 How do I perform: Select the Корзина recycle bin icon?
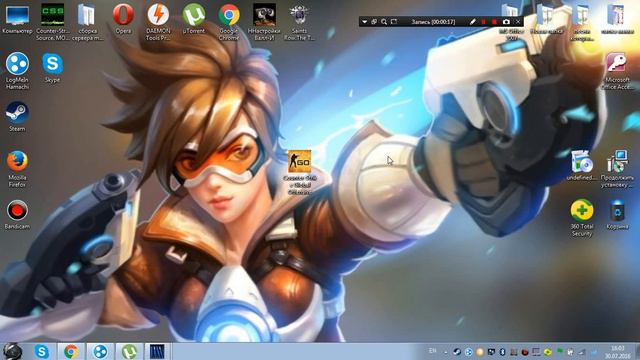point(617,214)
